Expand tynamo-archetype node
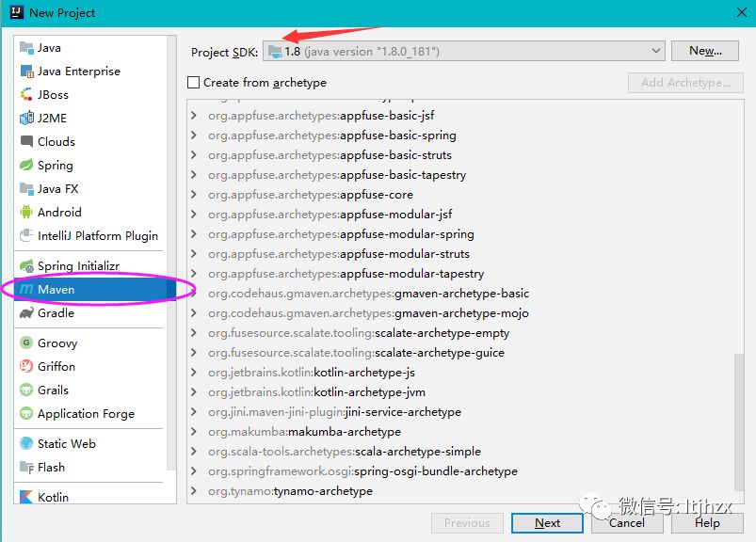This screenshot has height=542, width=756. (x=194, y=490)
